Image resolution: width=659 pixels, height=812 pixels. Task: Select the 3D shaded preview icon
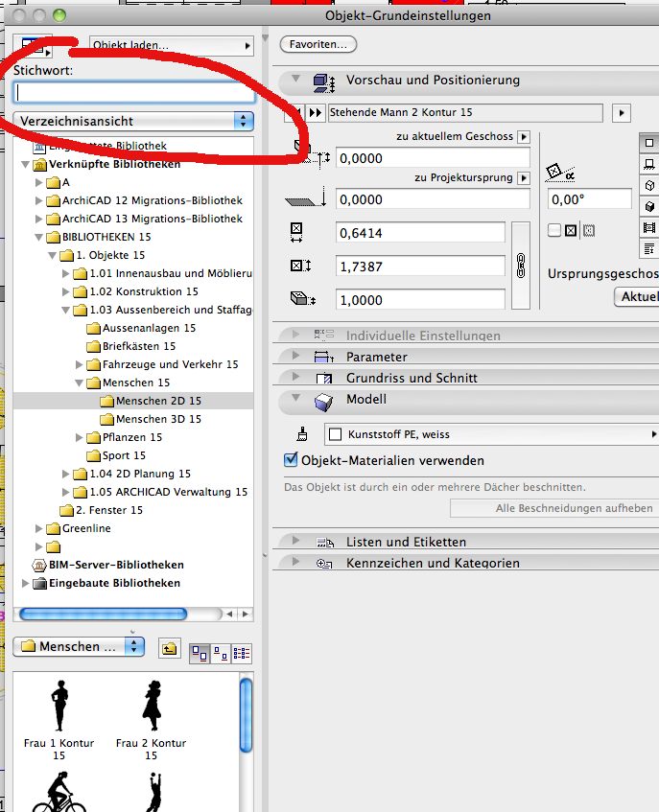pos(649,206)
